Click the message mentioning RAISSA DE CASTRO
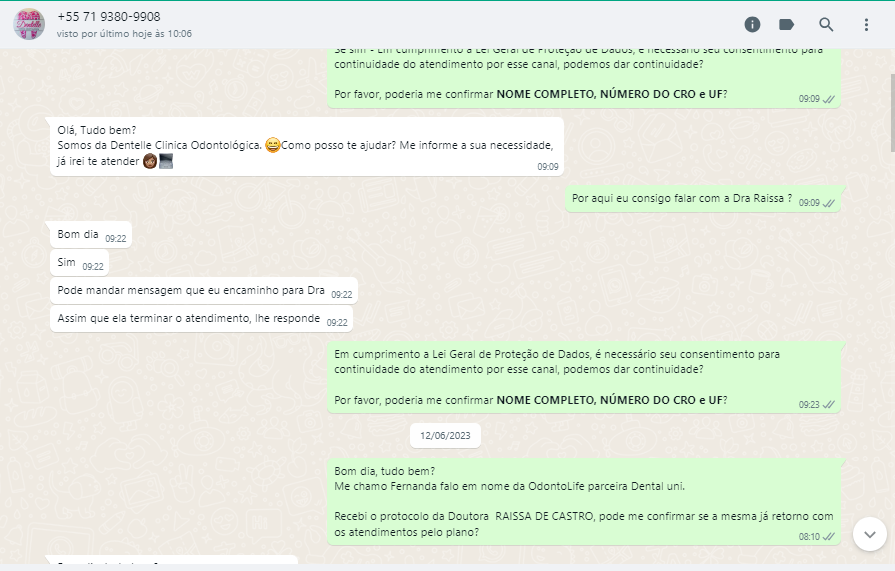 [x=584, y=502]
